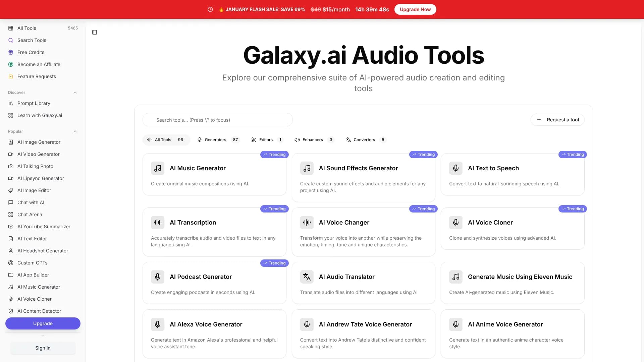This screenshot has height=362, width=644.
Task: Click the $15/month sale price text
Action: (336, 9)
